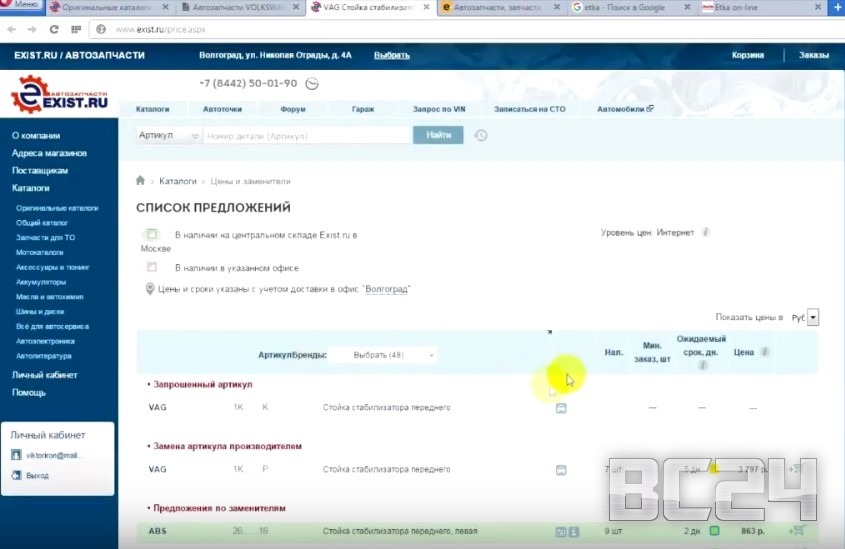Click the info icon beside Цена header
Image resolution: width=845 pixels, height=549 pixels.
pos(765,352)
